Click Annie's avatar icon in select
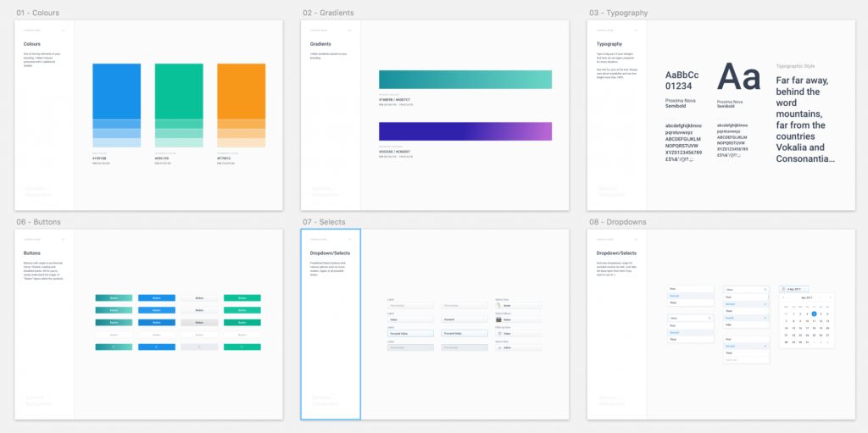 tap(498, 306)
